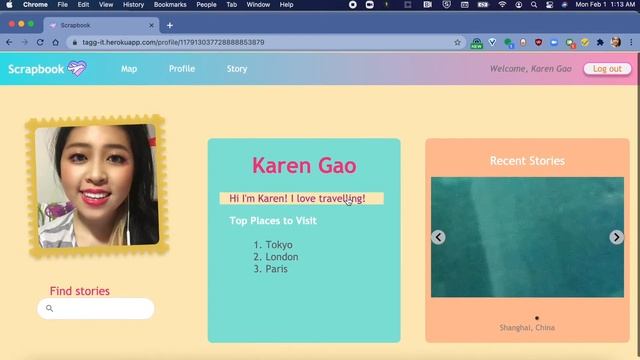Viewport: 640px width, 360px height.
Task: Select the Scrapbook browser tab
Action: 101,25
